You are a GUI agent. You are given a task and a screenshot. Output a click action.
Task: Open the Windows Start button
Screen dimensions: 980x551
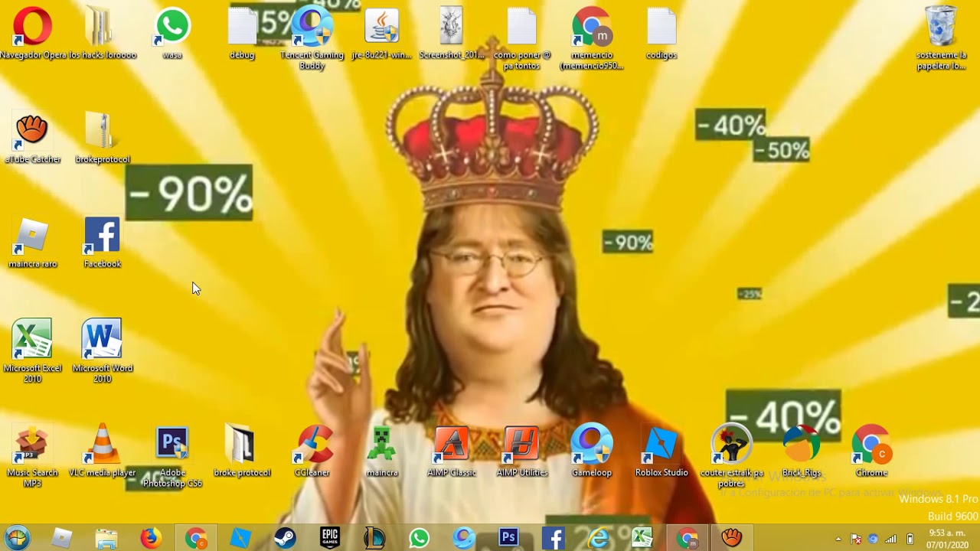17,538
